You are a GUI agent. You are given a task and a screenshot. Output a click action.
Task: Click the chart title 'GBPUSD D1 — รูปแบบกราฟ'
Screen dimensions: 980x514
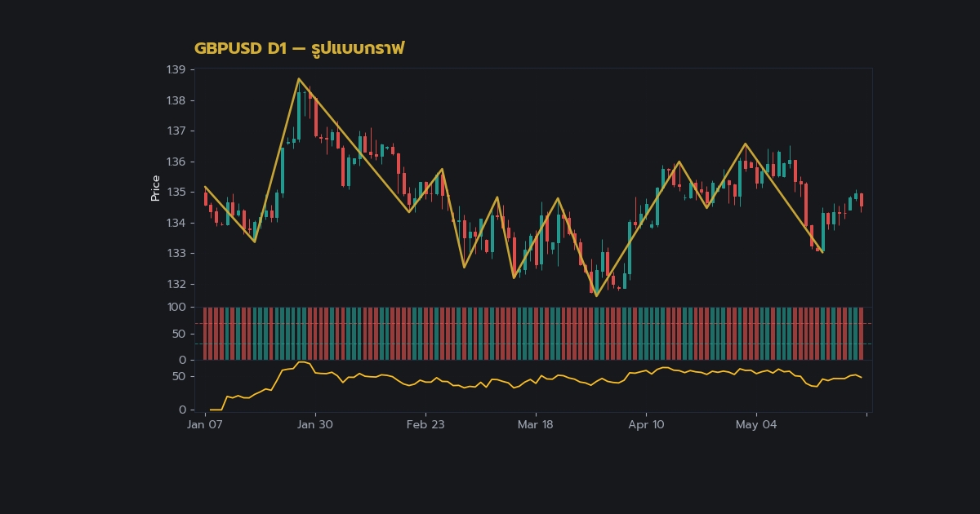[x=299, y=48]
